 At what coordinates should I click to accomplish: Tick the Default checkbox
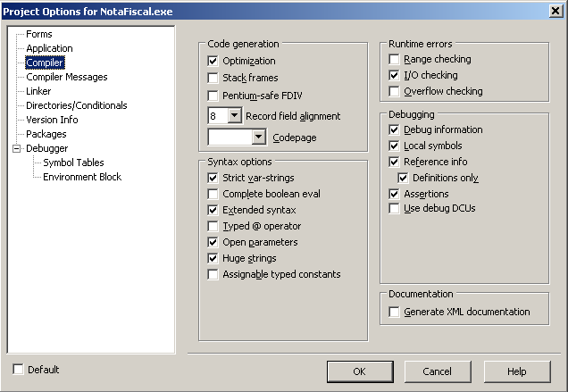coord(18,370)
